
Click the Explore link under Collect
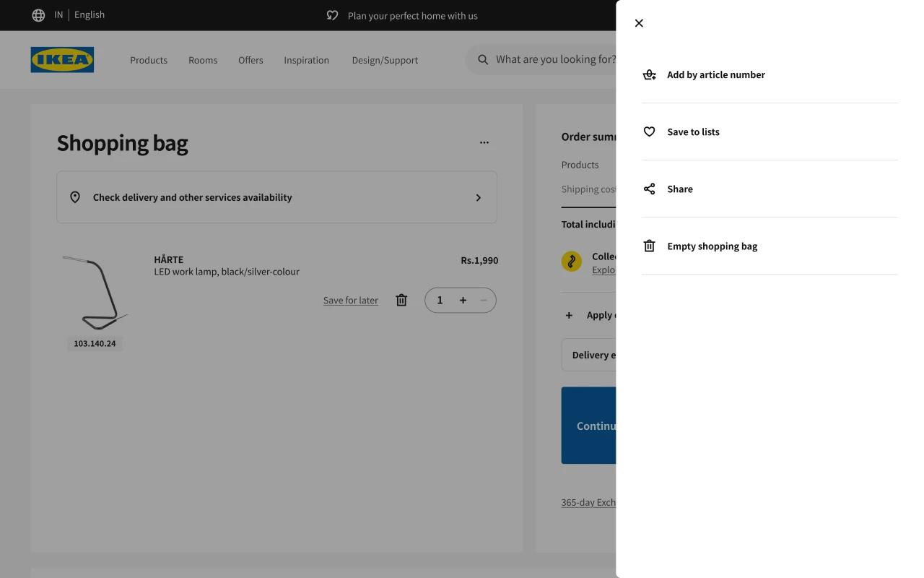603,269
